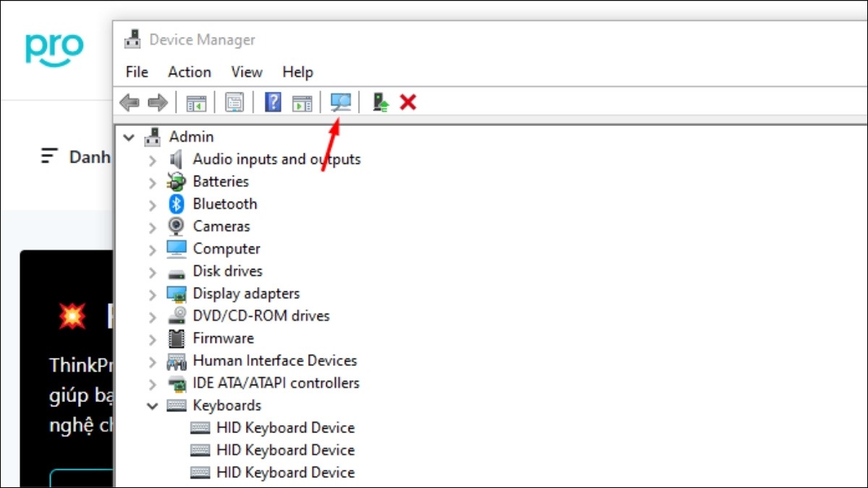
Task: Select the Admin label in the tree
Action: [191, 137]
